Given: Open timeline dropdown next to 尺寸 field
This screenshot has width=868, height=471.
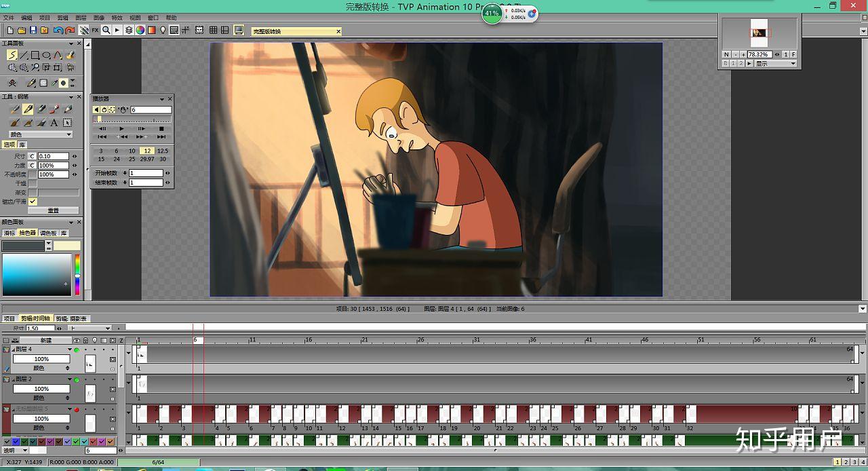Looking at the screenshot, I should click(x=90, y=328).
